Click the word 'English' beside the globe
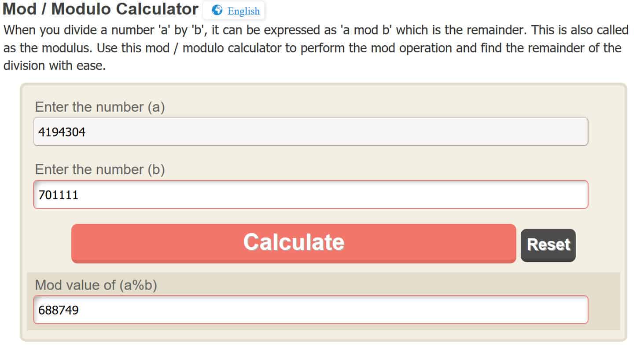 [243, 11]
